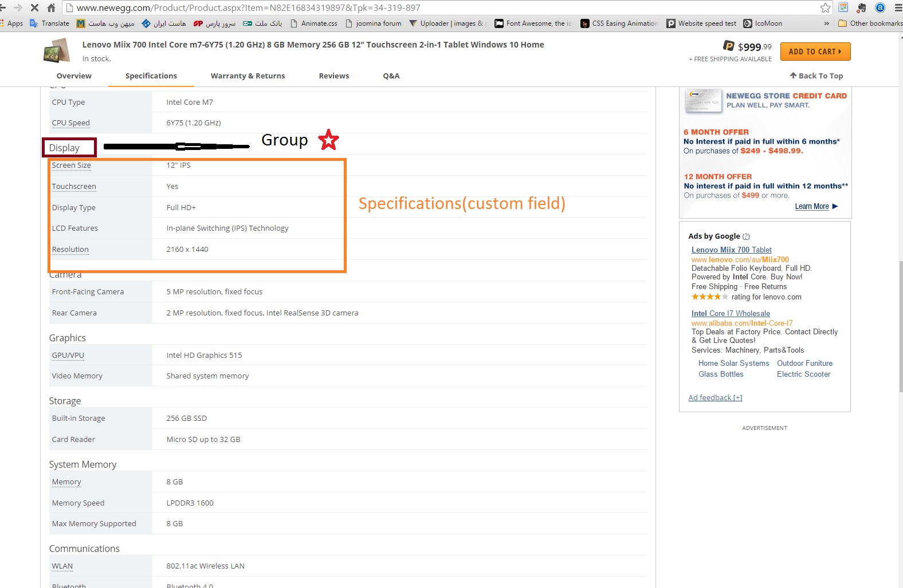Screen dimensions: 903x588
Task: Click the Touchscreen spec label
Action: pyautogui.click(x=74, y=187)
